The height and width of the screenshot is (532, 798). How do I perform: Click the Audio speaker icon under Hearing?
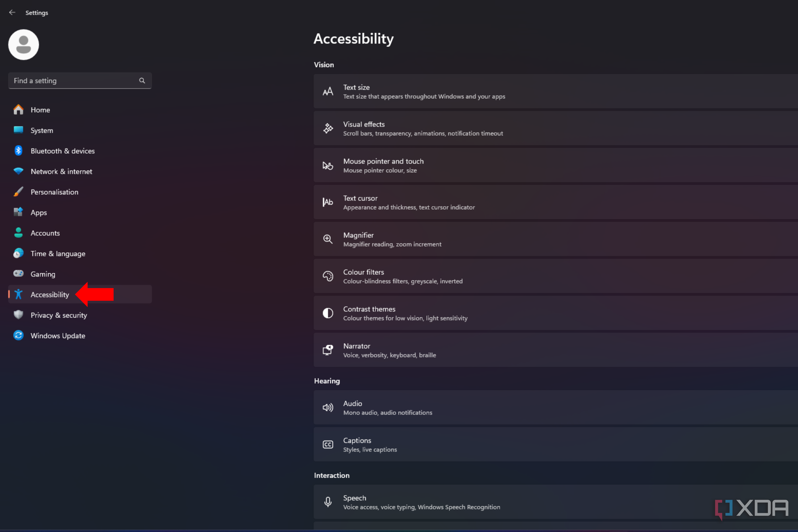click(328, 408)
